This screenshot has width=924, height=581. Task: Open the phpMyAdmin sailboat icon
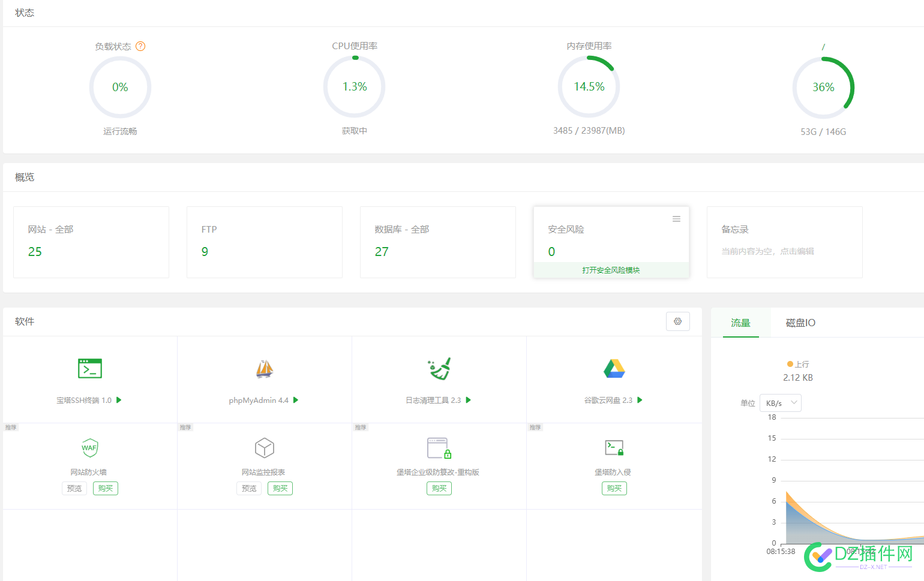(265, 369)
